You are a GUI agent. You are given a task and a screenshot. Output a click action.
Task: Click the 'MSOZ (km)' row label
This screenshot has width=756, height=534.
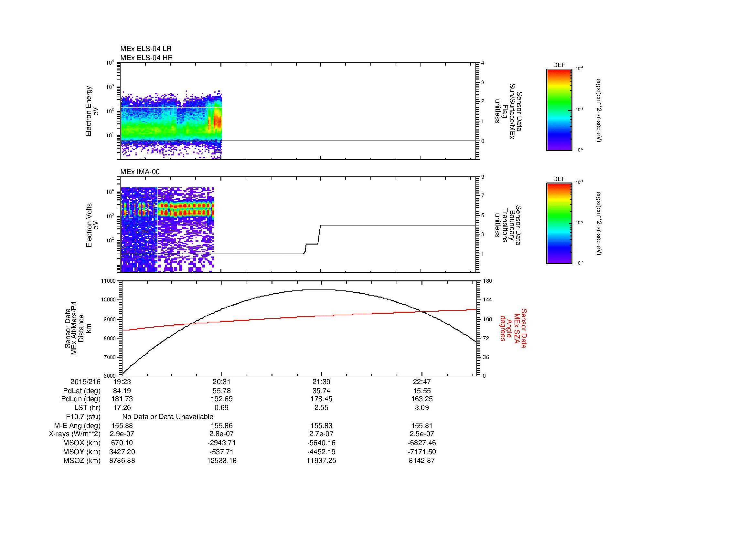click(82, 461)
